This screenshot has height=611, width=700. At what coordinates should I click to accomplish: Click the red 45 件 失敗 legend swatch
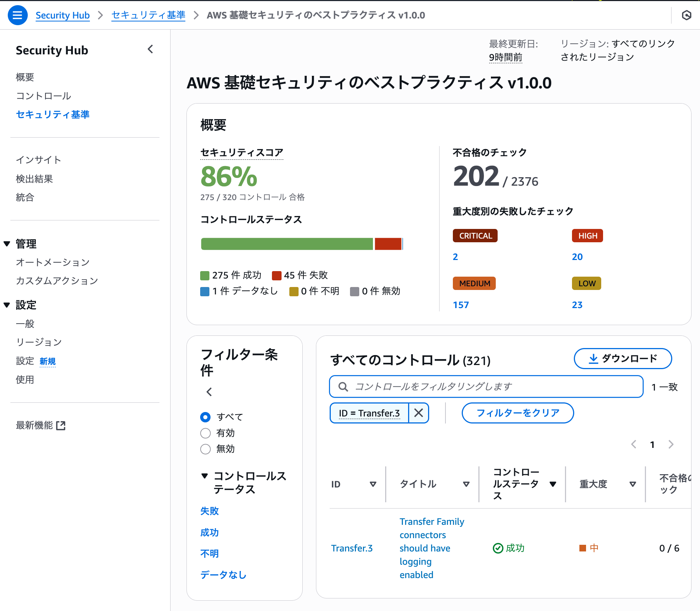point(276,276)
